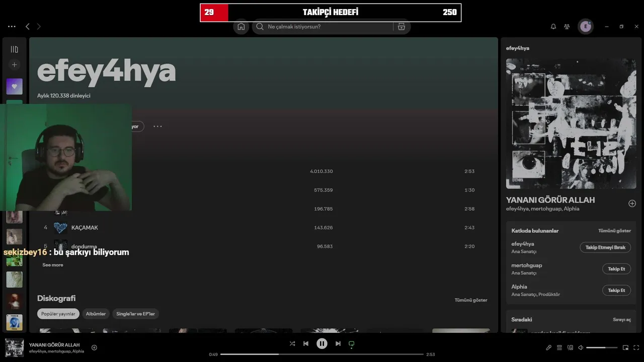Open the three-dots app menu at top left
Screen dimensions: 644x362
(x=12, y=27)
